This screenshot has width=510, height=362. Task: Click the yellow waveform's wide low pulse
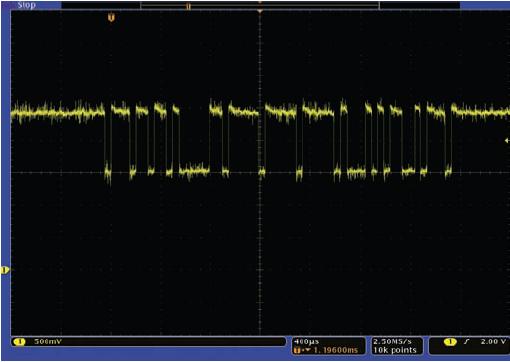click(x=194, y=171)
